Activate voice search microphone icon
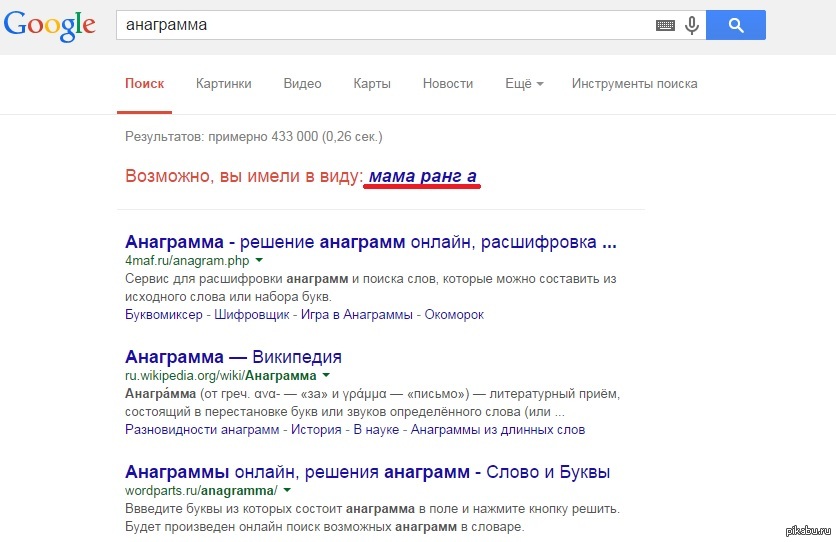The height and width of the screenshot is (542, 836). [x=692, y=25]
